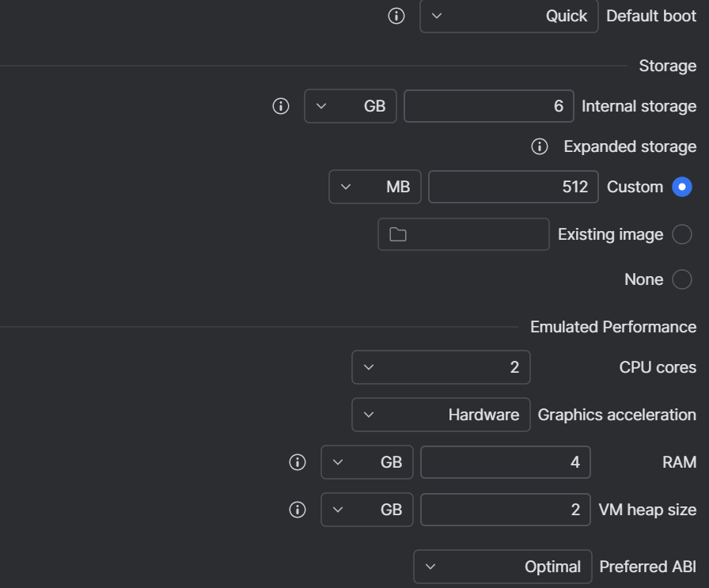
Task: Expand the CPU cores dropdown
Action: [440, 367]
